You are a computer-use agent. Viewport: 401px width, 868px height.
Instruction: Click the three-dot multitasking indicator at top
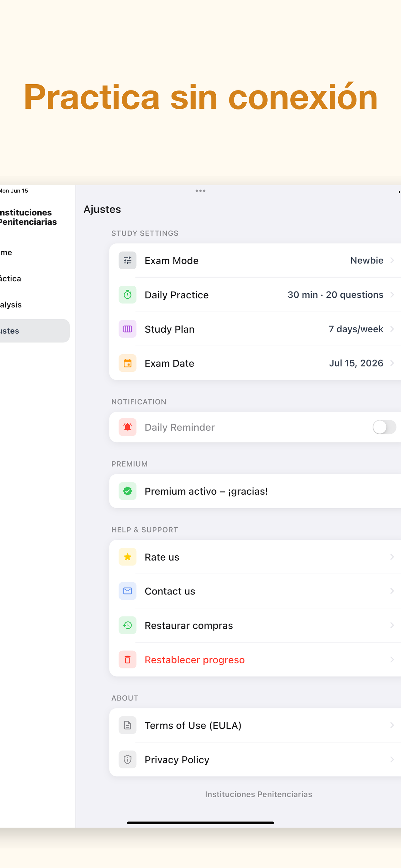200,191
